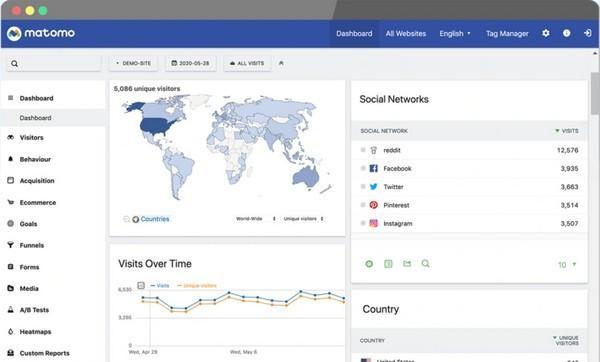Click the metrics picker icon on Visits Over Time

141,285
